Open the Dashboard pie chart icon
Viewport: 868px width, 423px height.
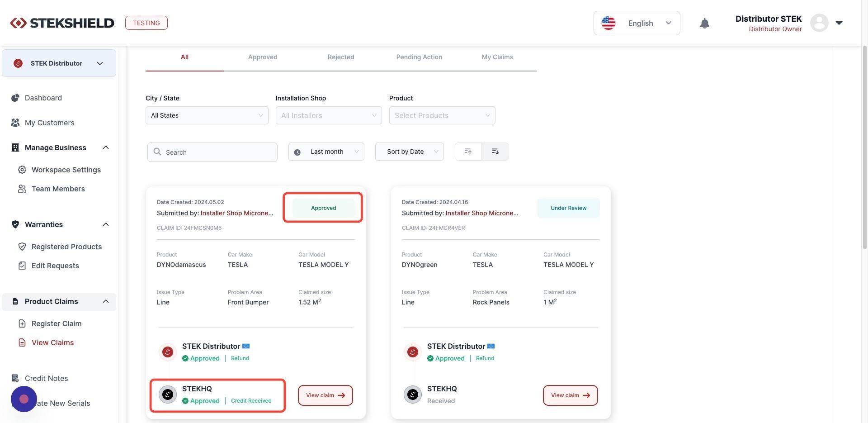[x=15, y=98]
